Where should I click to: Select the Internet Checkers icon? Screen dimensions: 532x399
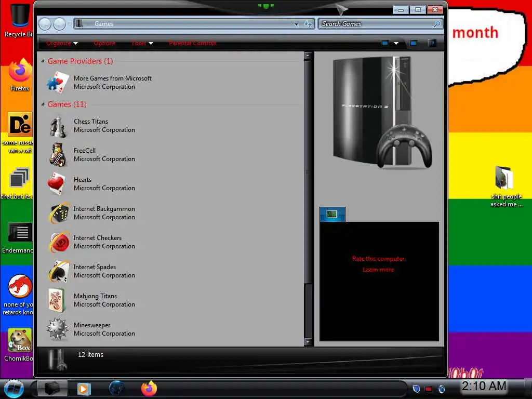(x=58, y=242)
